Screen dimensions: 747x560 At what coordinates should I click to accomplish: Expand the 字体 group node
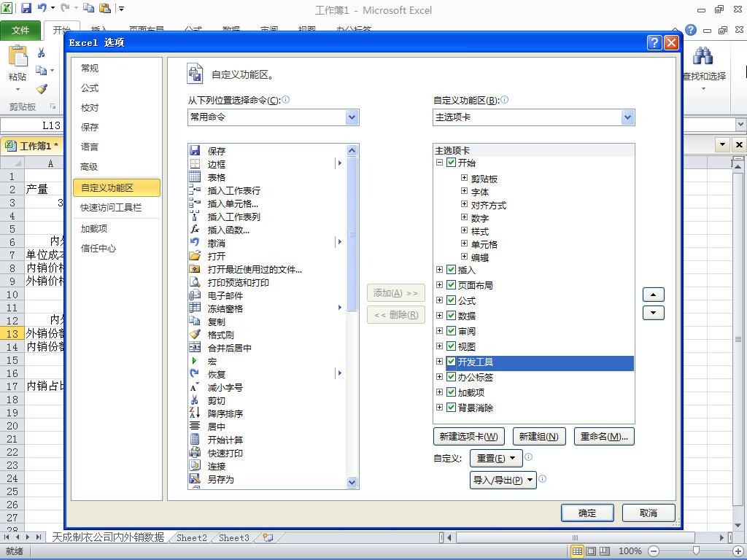pos(464,191)
